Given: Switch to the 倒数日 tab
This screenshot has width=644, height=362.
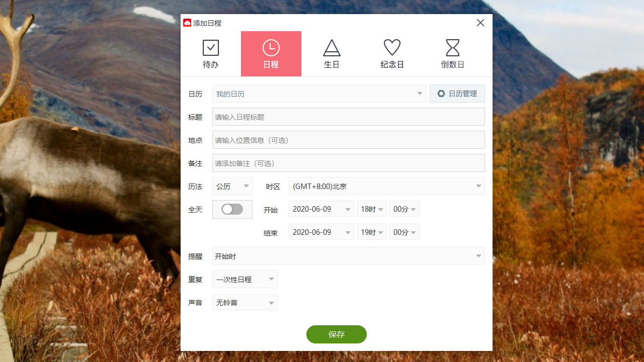Looking at the screenshot, I should point(452,54).
